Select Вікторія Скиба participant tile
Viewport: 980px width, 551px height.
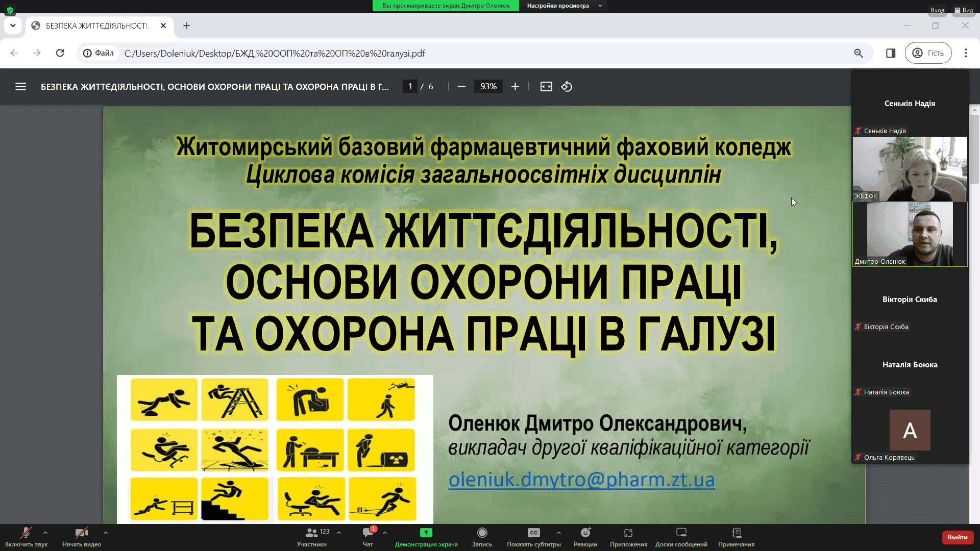[x=910, y=299]
